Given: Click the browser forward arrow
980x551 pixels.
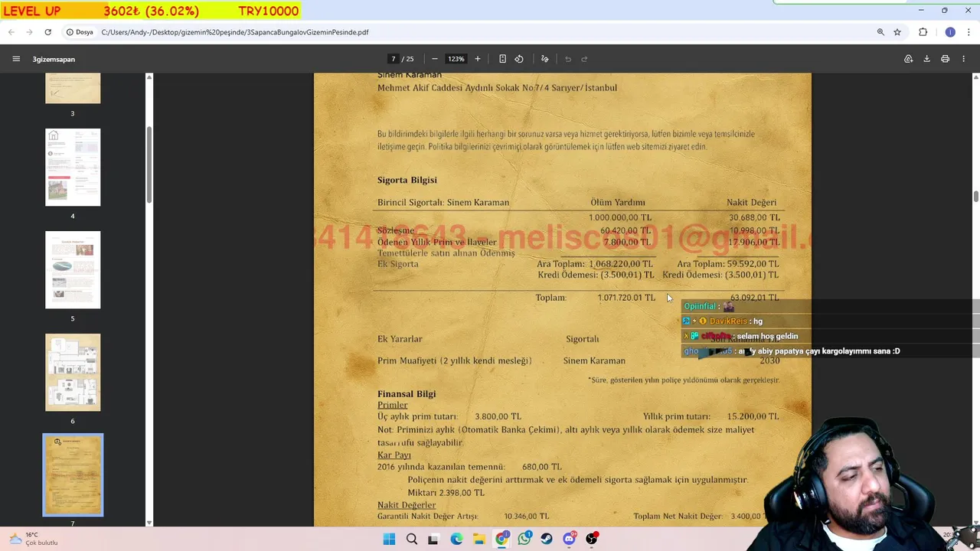Looking at the screenshot, I should pos(29,32).
